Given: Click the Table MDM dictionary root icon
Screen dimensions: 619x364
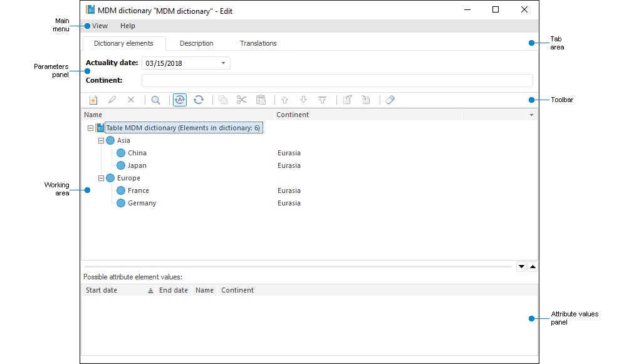Looking at the screenshot, I should [100, 128].
